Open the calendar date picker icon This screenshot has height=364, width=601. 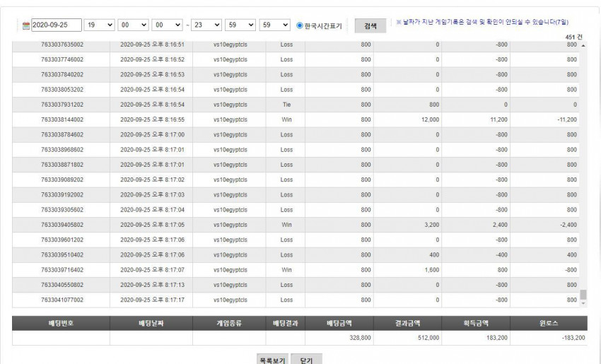click(x=25, y=25)
